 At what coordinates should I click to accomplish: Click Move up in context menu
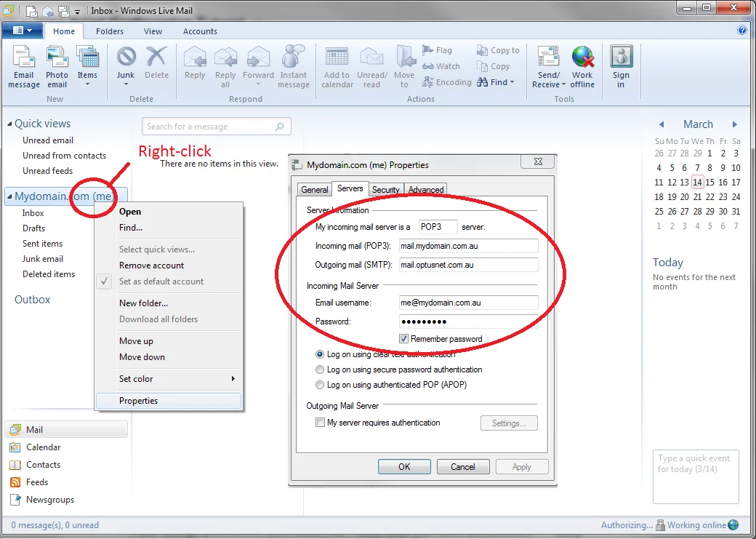(169, 341)
